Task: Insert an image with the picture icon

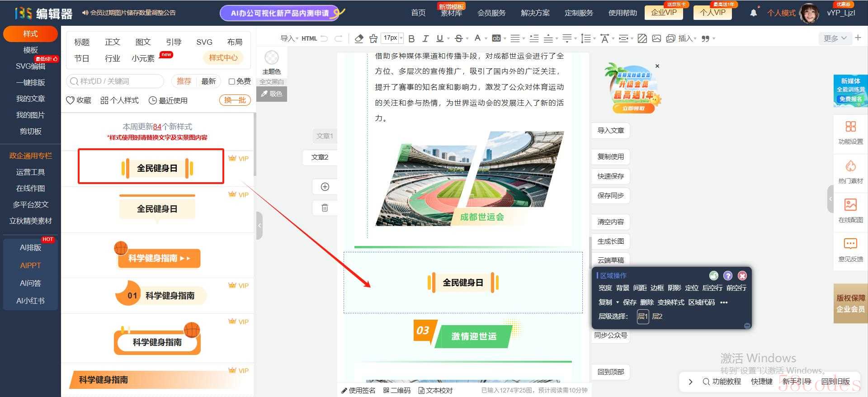Action: click(x=656, y=38)
